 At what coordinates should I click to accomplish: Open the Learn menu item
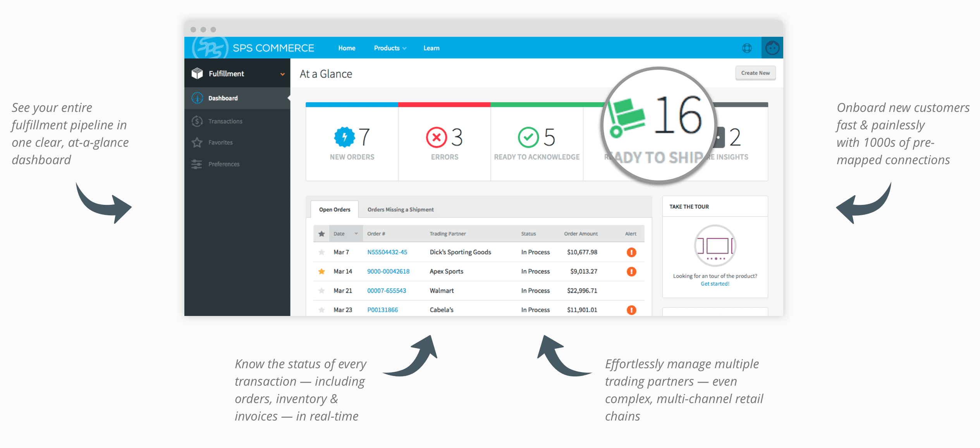(x=431, y=48)
